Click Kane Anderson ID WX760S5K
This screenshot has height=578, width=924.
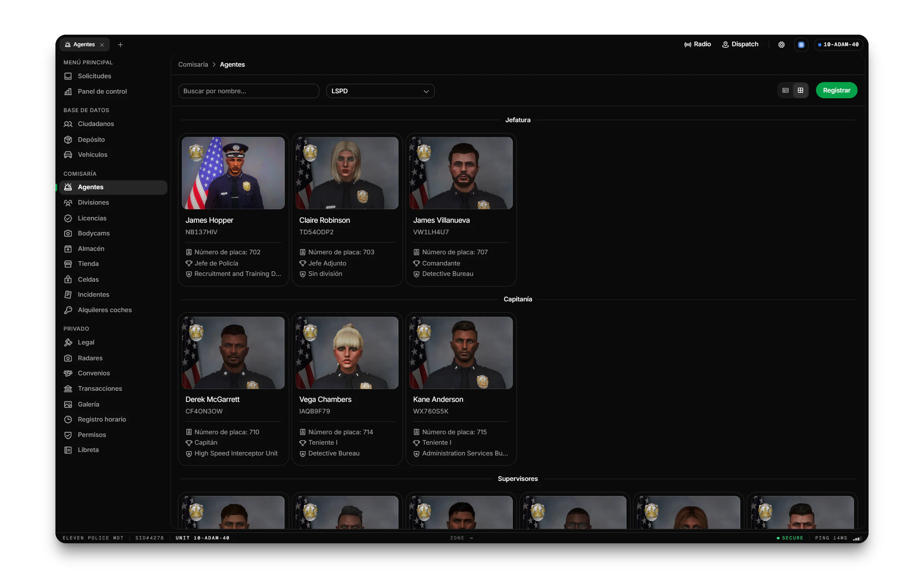click(x=431, y=411)
